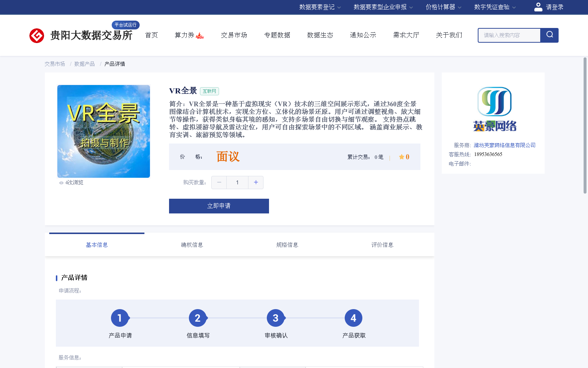Switch to the 基本信息 tab
The height and width of the screenshot is (368, 588).
click(97, 245)
